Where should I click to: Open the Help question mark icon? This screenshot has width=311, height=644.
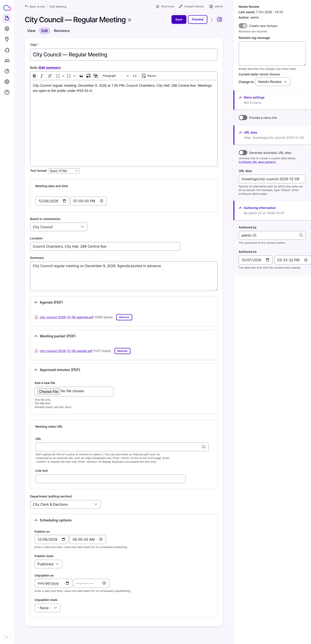(x=7, y=92)
